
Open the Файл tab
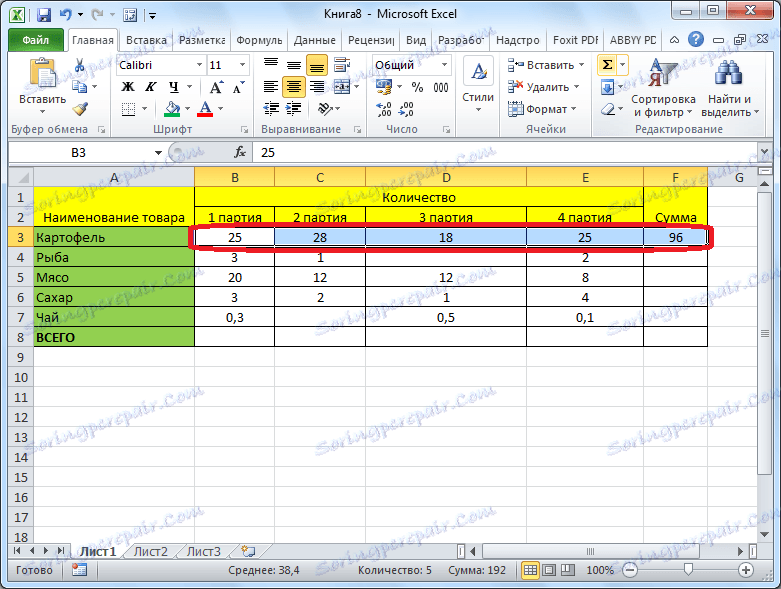tap(36, 40)
